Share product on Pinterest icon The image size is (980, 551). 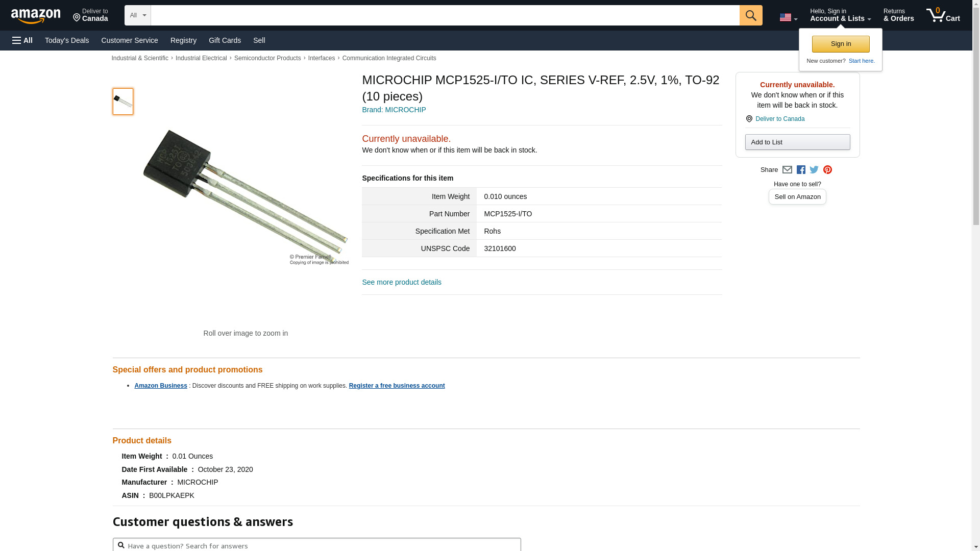tap(827, 170)
